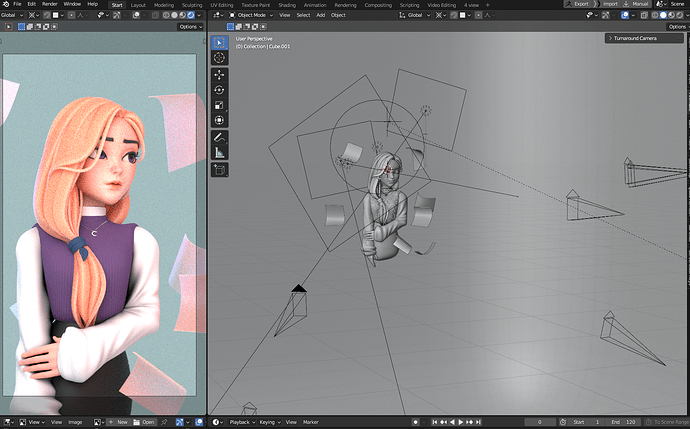
Task: Open the Image menu in image editor
Action: 75,422
